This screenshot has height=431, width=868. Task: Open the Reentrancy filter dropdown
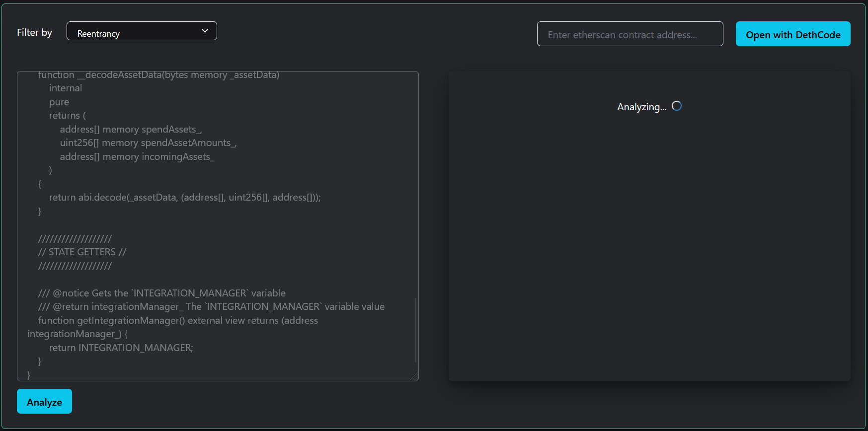click(x=142, y=31)
